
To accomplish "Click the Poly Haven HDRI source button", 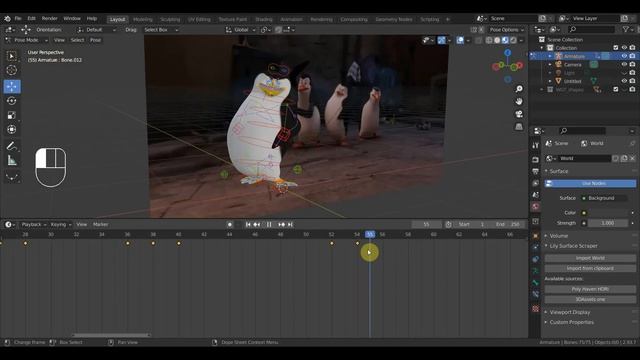I will tap(590, 289).
